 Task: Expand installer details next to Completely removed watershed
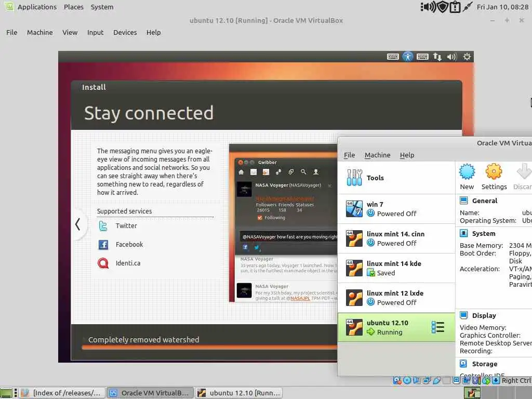(x=84, y=340)
